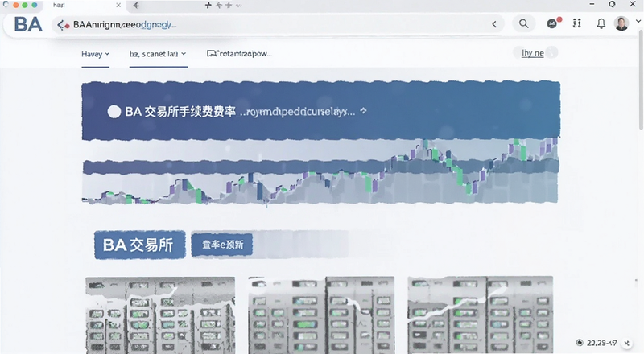Click the timestamp overlay clock icon

(x=580, y=343)
